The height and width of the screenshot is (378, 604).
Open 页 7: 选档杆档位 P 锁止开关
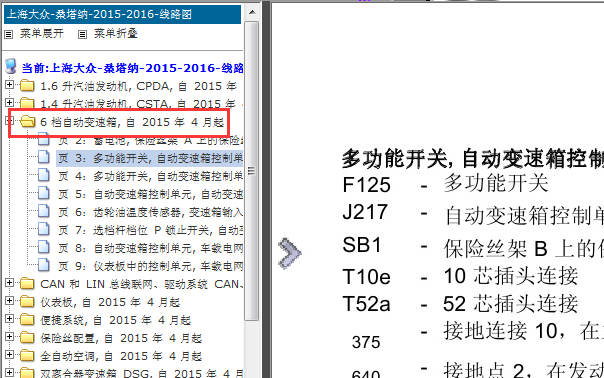pos(150,230)
